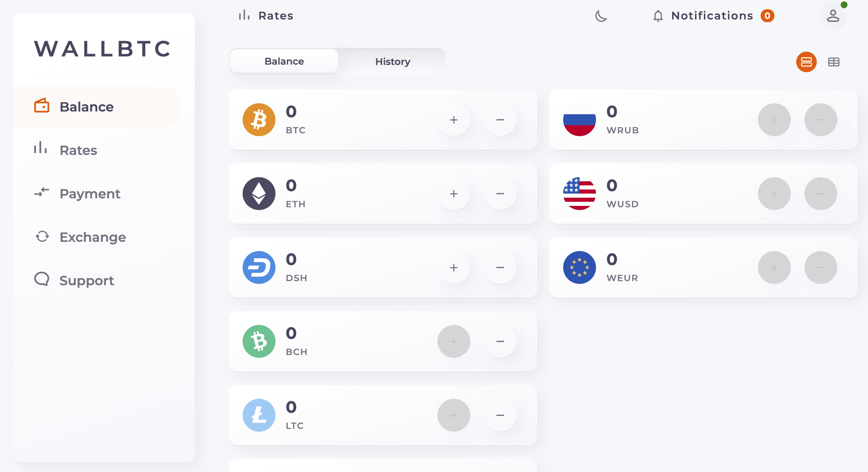Open Exchange from the sidebar
The image size is (868, 472).
tap(81, 237)
